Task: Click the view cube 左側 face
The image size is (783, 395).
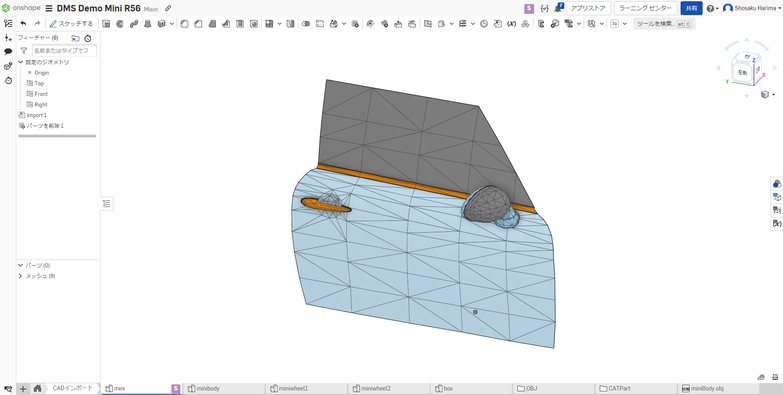Action: (x=742, y=73)
